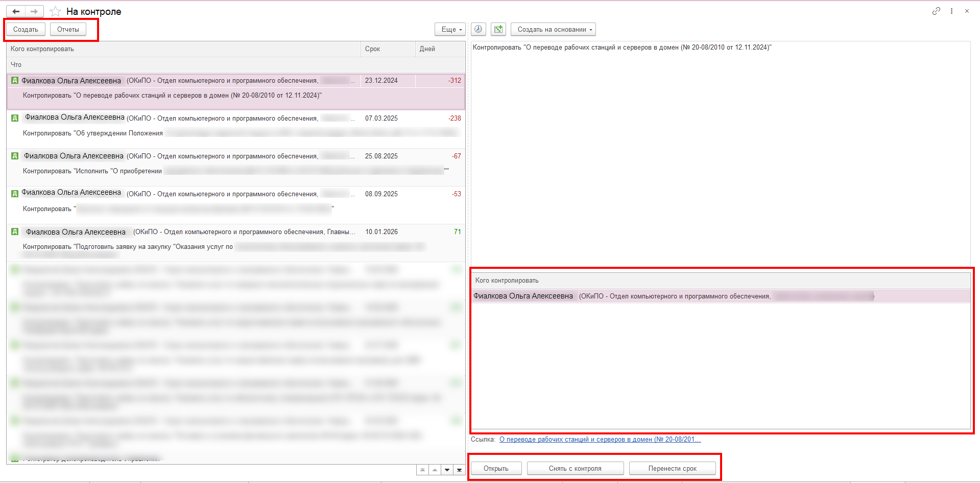
Task: Select the control row dated 10.01.2026
Action: pyautogui.click(x=235, y=239)
